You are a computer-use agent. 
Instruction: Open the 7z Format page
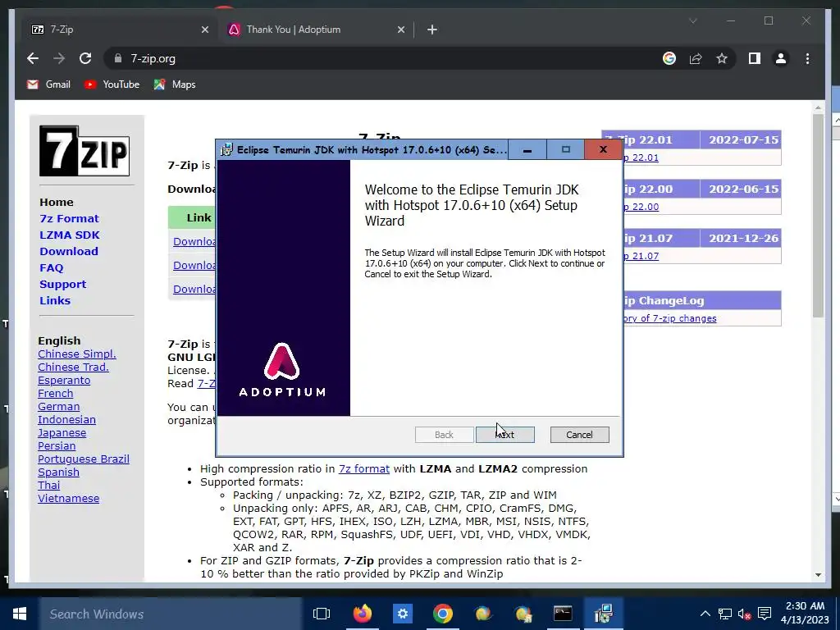(x=69, y=218)
